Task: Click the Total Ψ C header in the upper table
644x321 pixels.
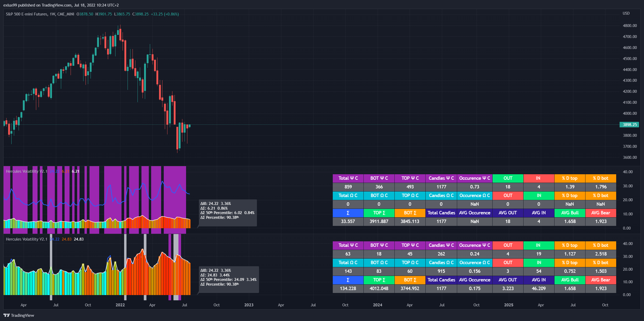Action: point(348,178)
